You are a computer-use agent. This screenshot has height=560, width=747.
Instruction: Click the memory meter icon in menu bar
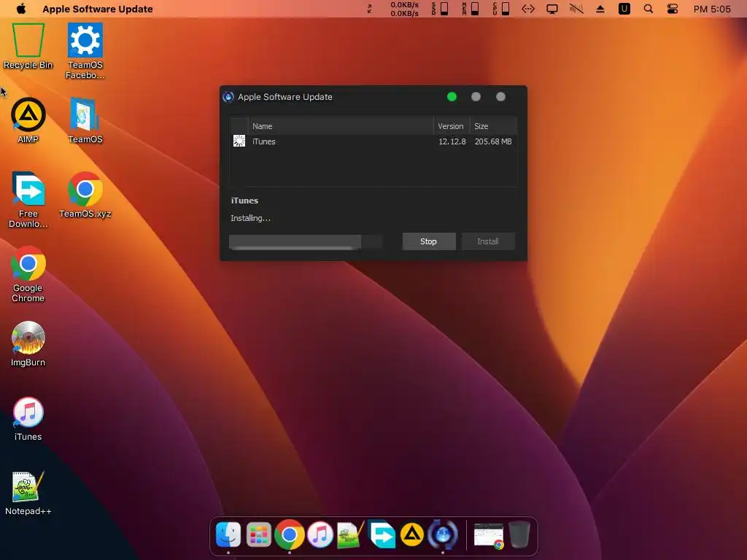click(471, 9)
